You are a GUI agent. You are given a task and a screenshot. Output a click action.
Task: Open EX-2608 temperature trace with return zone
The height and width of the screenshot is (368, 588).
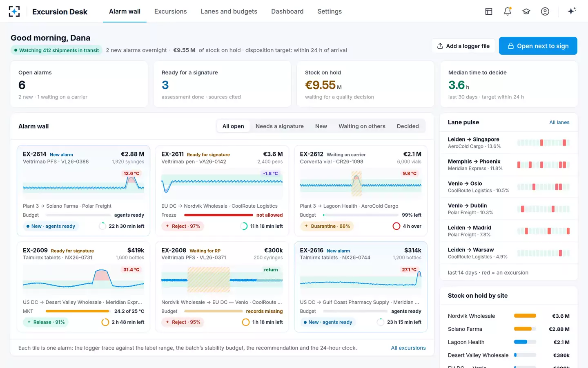222,280
